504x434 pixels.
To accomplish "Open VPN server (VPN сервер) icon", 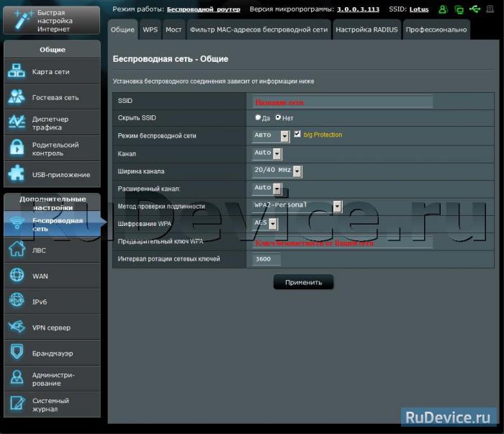I will (17, 327).
